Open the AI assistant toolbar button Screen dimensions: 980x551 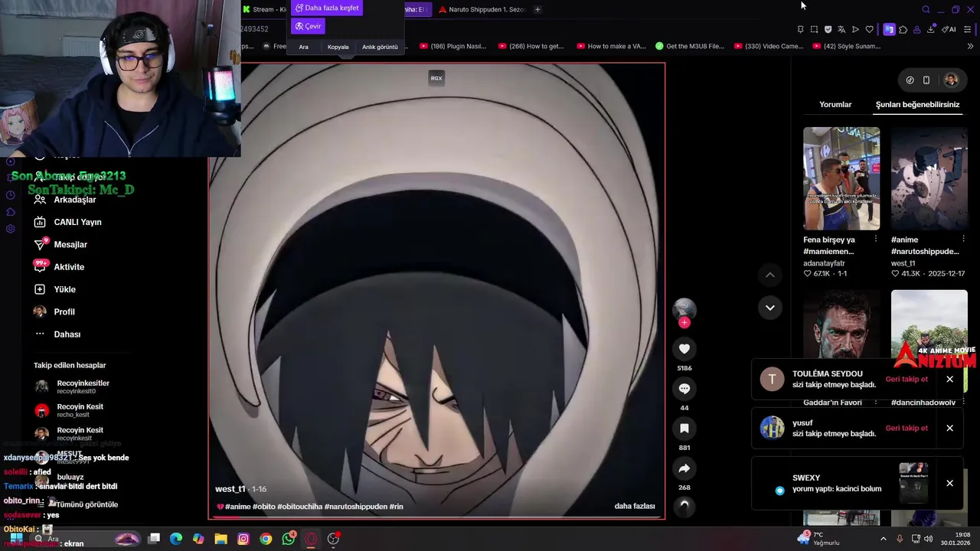[x=949, y=29]
